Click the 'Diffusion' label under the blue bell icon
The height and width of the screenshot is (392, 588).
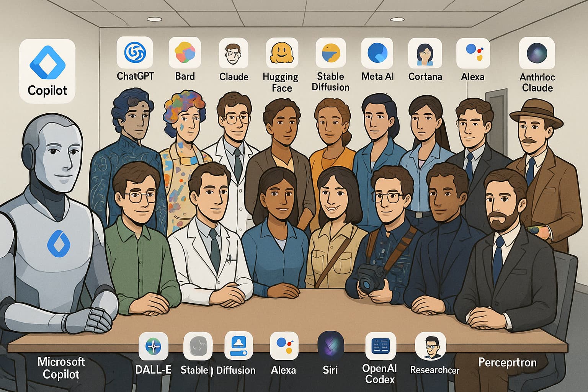tap(236, 370)
